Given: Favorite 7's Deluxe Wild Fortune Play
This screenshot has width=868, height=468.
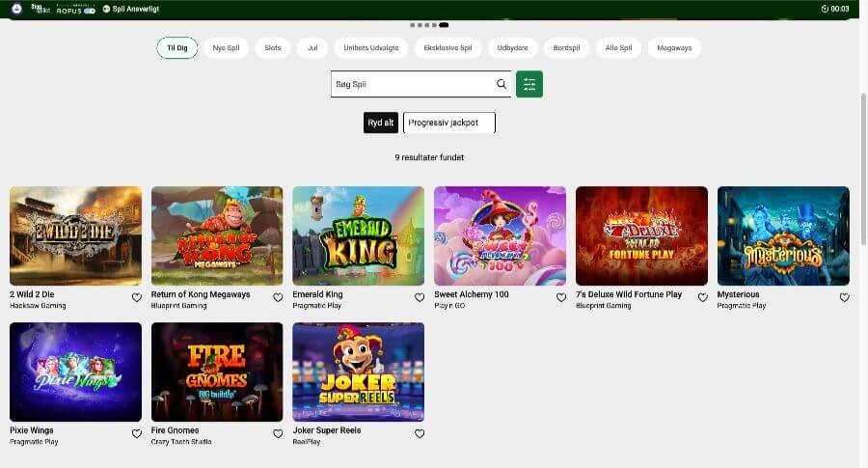Looking at the screenshot, I should (x=703, y=297).
